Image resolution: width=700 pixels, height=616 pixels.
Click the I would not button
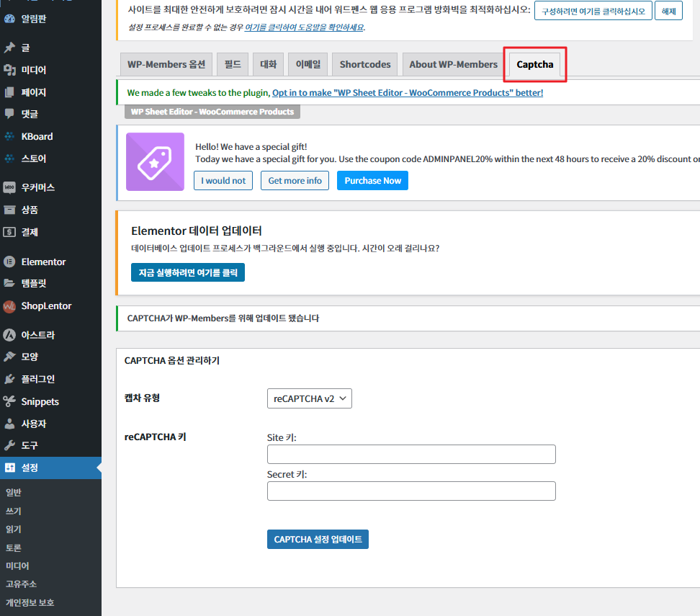pyautogui.click(x=223, y=180)
